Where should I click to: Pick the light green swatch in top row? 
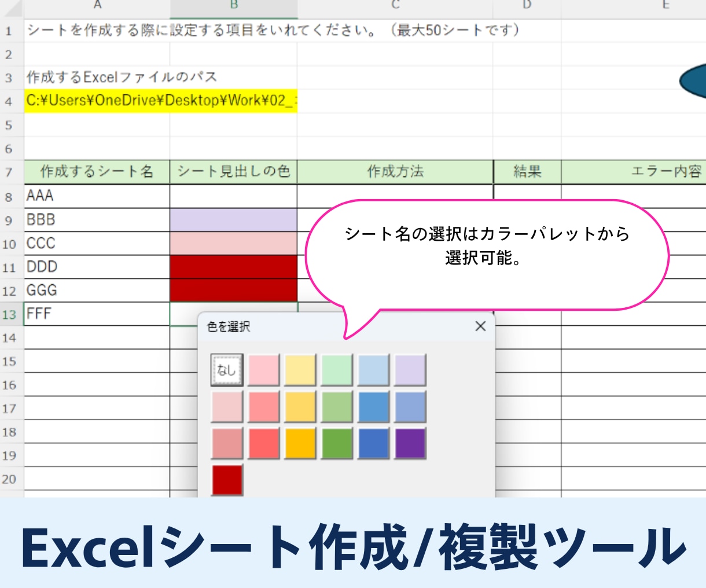pos(337,370)
